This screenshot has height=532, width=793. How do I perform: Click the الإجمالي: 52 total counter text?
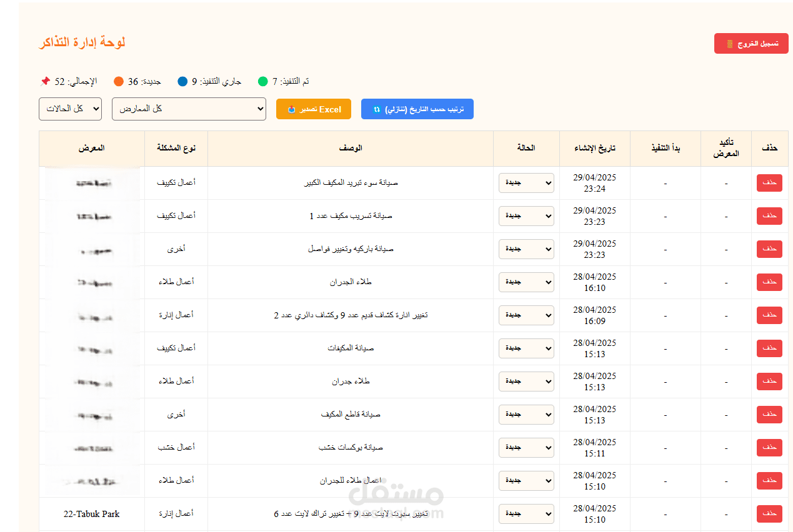tap(76, 81)
